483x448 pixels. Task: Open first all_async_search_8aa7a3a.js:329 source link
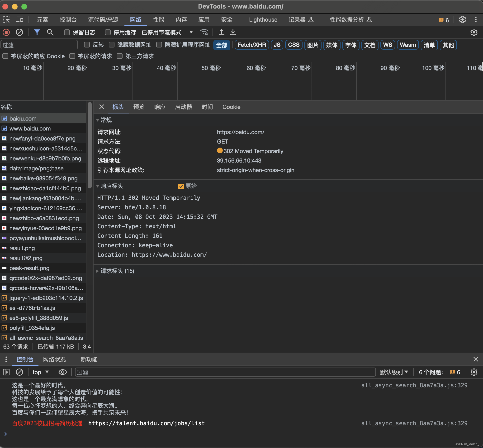click(x=414, y=385)
